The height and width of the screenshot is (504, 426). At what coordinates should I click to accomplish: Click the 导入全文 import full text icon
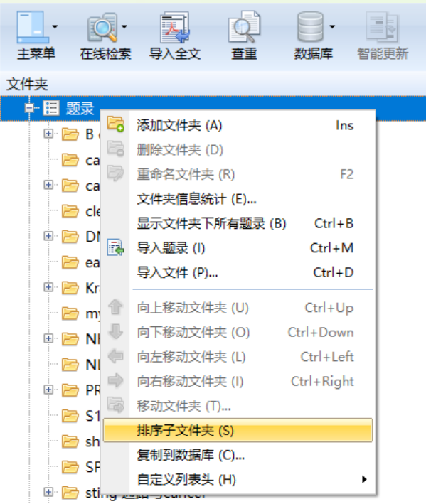(174, 28)
